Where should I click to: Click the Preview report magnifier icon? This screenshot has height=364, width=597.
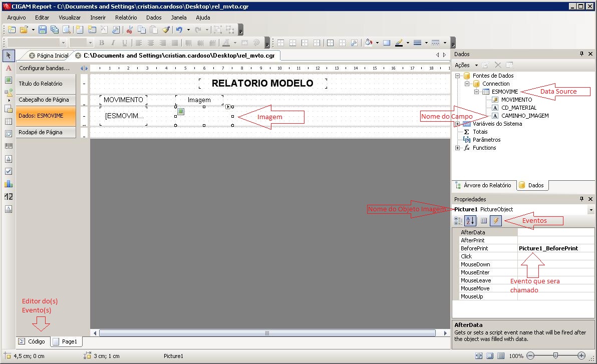[x=67, y=30]
